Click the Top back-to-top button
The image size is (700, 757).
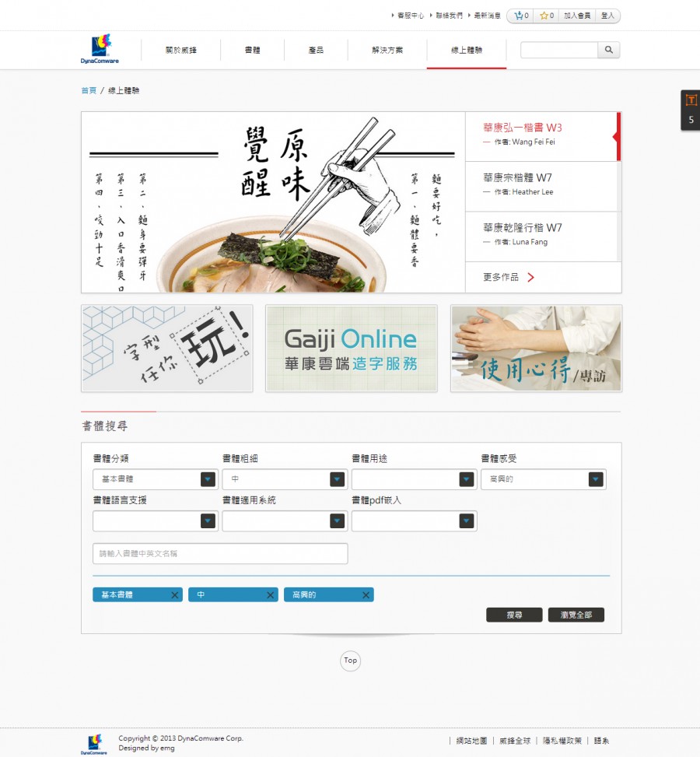pos(350,661)
